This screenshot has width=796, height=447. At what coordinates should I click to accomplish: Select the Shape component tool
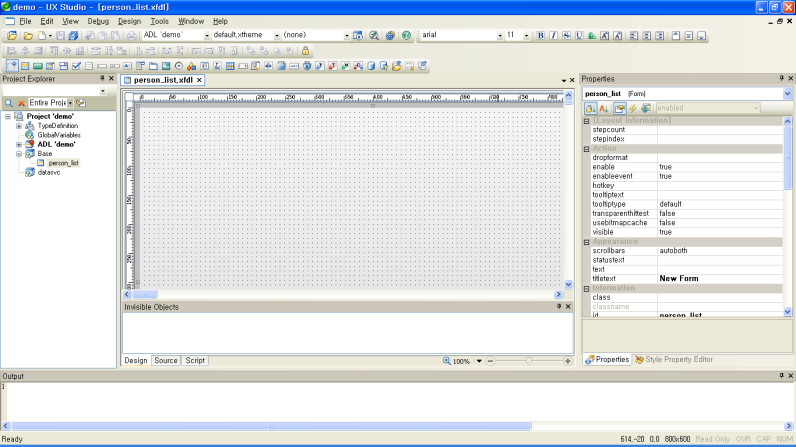[191, 66]
